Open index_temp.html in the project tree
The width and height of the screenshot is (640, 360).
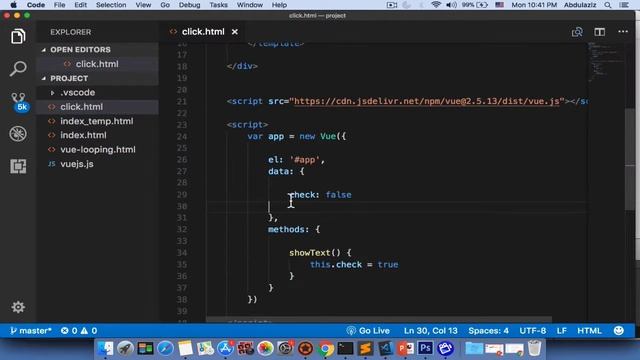(x=97, y=121)
